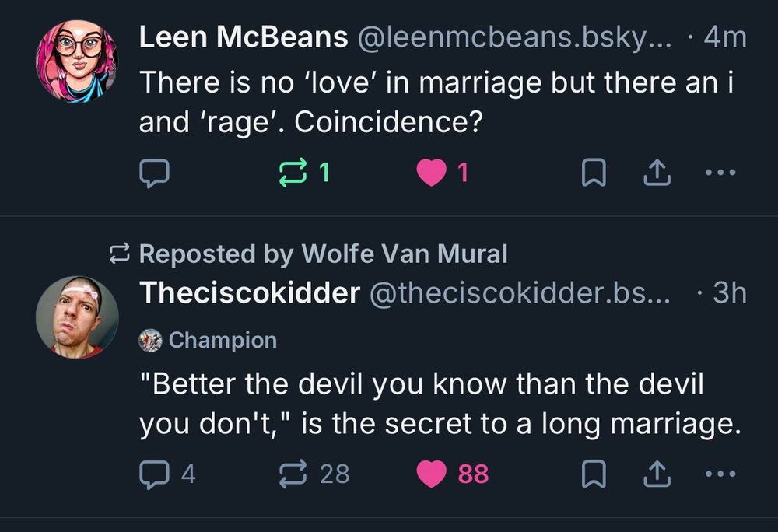The image size is (778, 532).
Task: Unlike Leen McBeans' post with heart
Action: 430,173
